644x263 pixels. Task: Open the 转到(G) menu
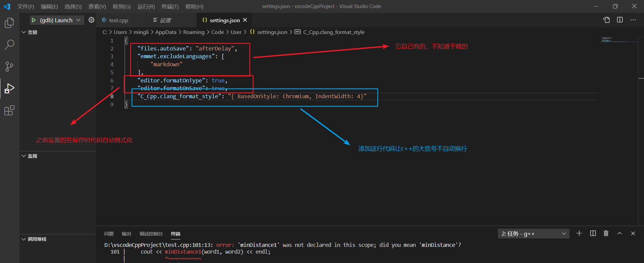click(122, 7)
